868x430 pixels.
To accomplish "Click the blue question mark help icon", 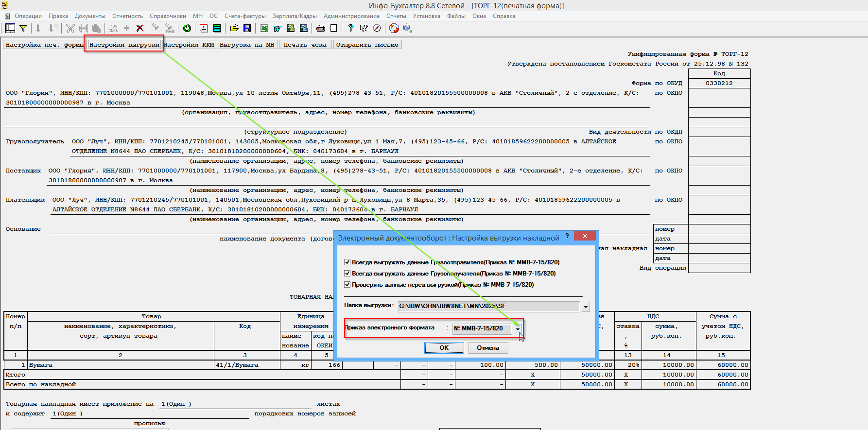I will click(x=351, y=28).
